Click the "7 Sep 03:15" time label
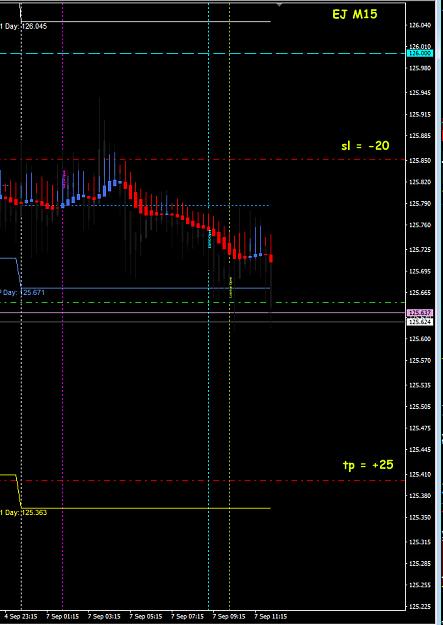The height and width of the screenshot is (625, 443). [x=104, y=616]
